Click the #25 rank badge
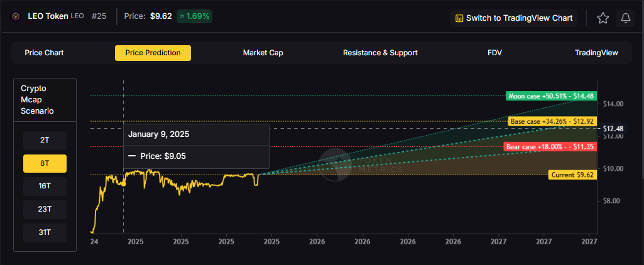The image size is (644, 265). (98, 16)
